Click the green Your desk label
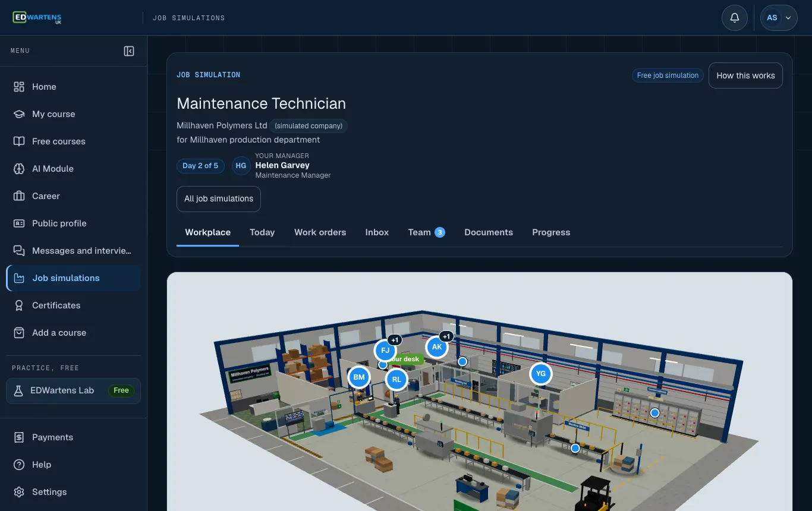This screenshot has height=511, width=812. click(407, 359)
